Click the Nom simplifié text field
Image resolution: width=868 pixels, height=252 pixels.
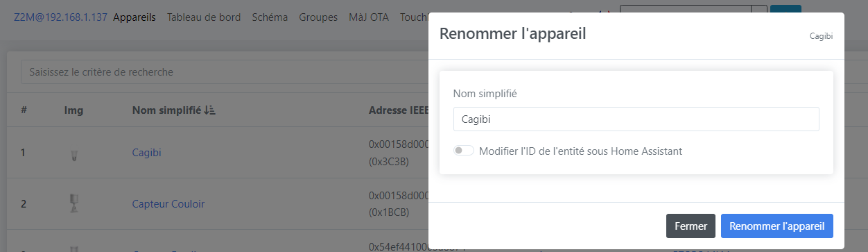pyautogui.click(x=636, y=119)
